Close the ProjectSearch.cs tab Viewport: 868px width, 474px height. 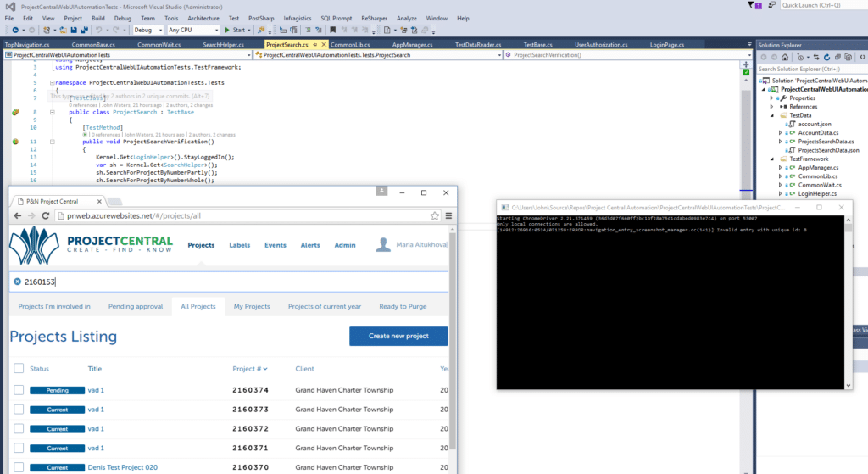pyautogui.click(x=324, y=45)
